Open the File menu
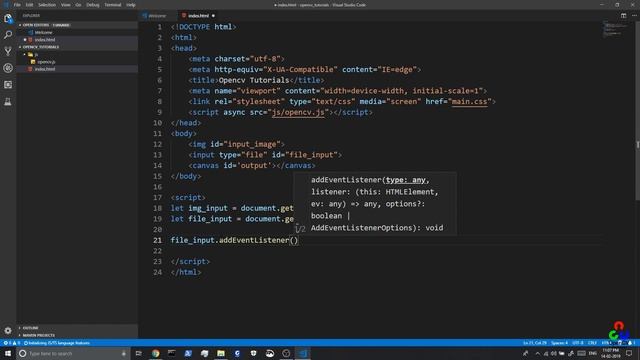Image resolution: width=640 pixels, height=360 pixels. click(17, 5)
